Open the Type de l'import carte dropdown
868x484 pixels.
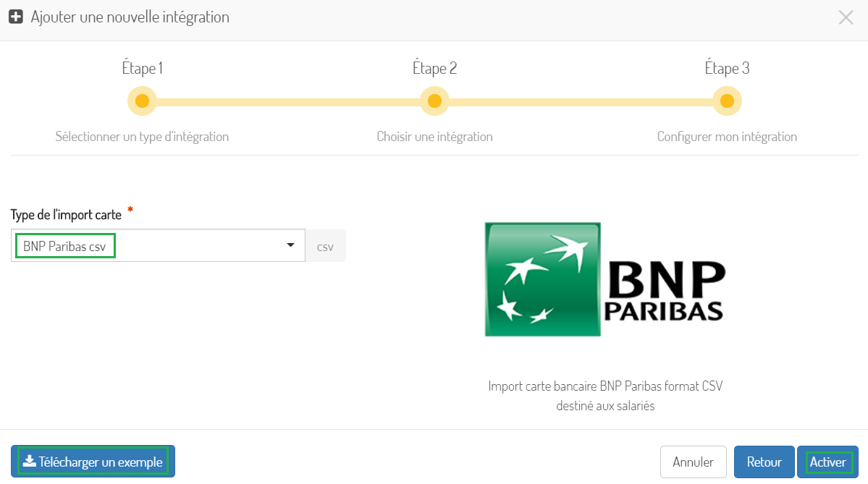pyautogui.click(x=158, y=245)
